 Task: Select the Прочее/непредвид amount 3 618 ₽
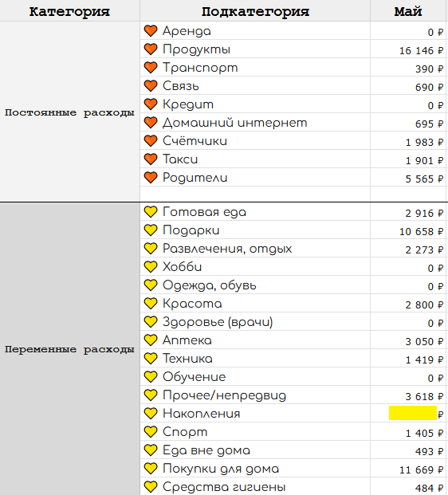[x=424, y=396]
